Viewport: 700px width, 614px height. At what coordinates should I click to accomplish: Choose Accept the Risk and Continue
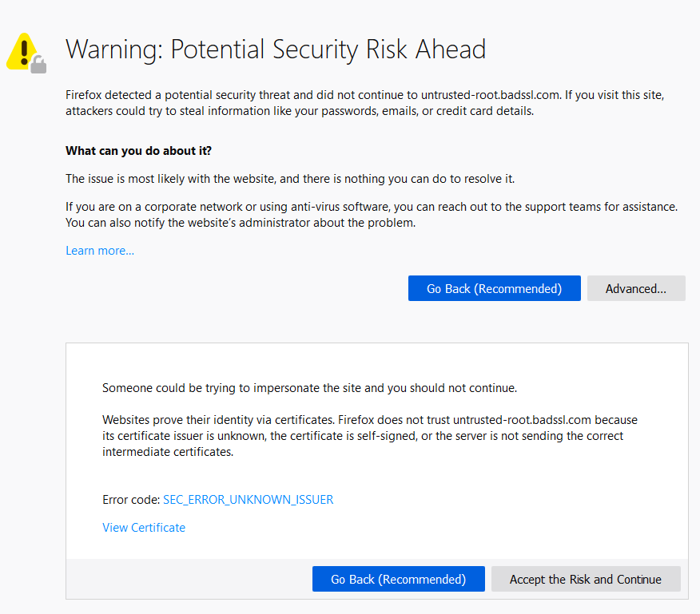586,579
